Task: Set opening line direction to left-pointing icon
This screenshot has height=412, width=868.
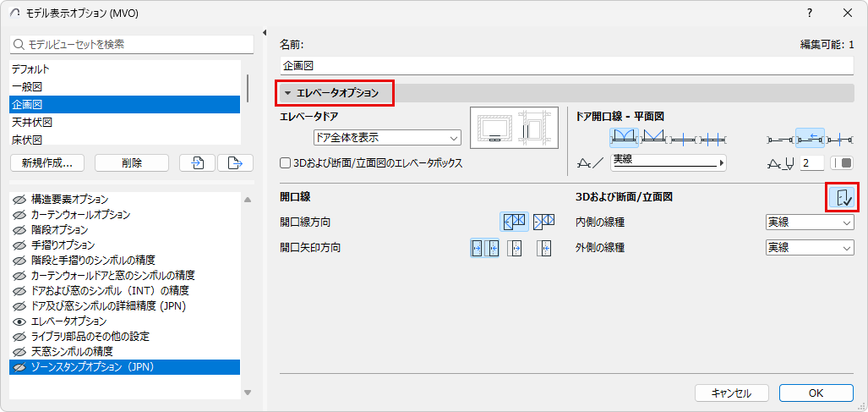Action: coord(514,222)
